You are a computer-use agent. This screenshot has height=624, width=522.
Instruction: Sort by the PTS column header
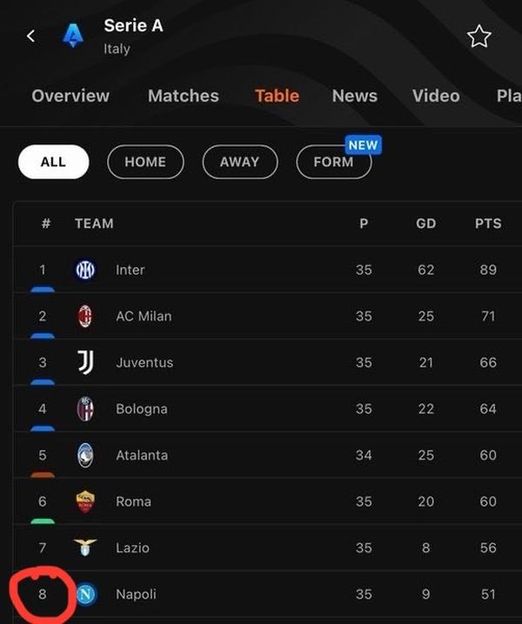tap(488, 224)
